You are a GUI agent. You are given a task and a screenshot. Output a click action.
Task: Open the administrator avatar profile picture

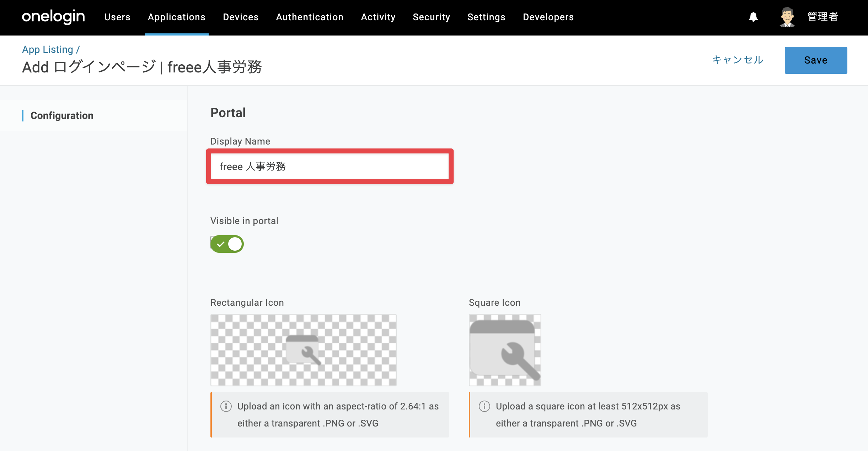pos(787,17)
